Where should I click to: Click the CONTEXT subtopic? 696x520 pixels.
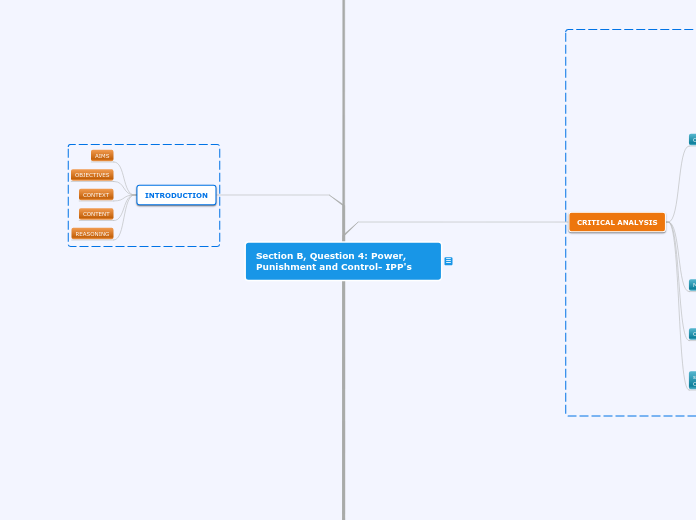96,195
